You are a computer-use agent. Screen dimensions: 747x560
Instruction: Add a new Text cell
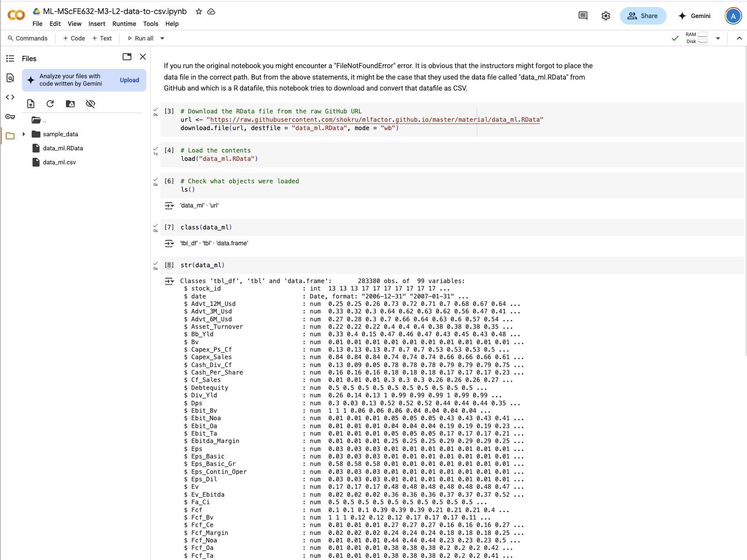102,38
